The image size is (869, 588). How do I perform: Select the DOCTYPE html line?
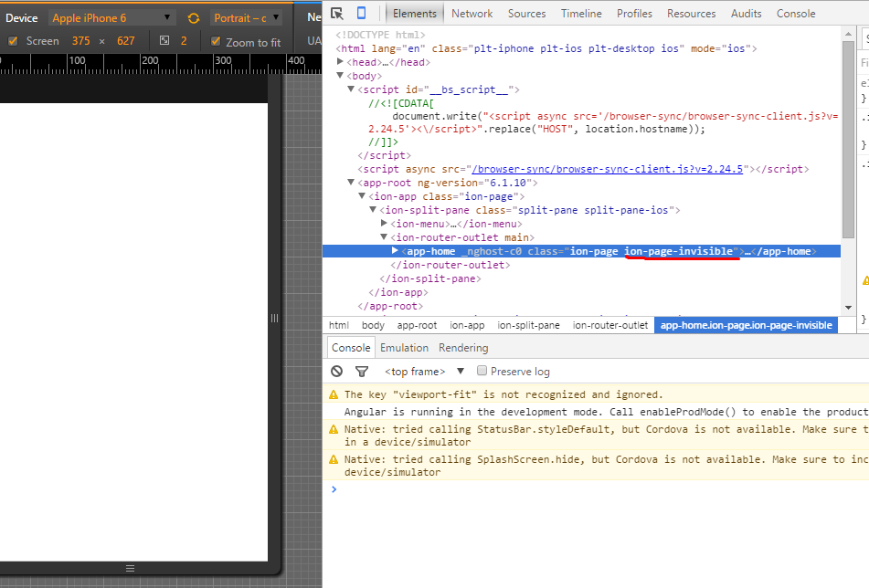point(380,35)
